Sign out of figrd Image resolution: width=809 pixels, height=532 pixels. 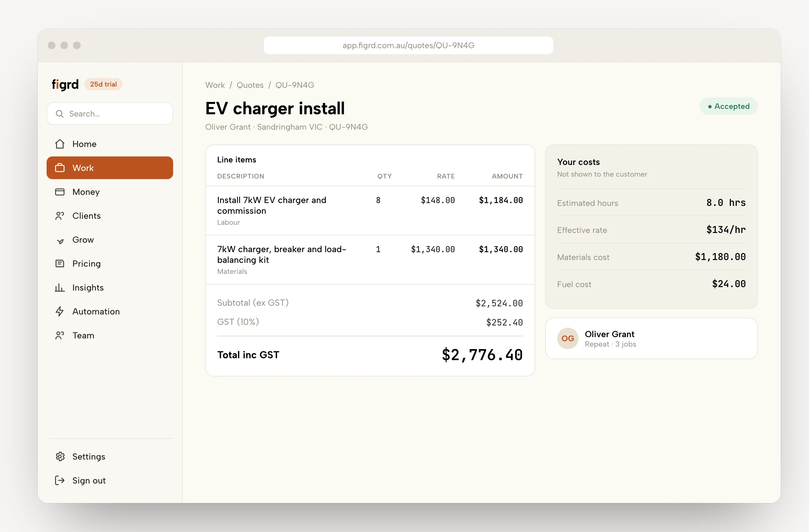pos(110,480)
